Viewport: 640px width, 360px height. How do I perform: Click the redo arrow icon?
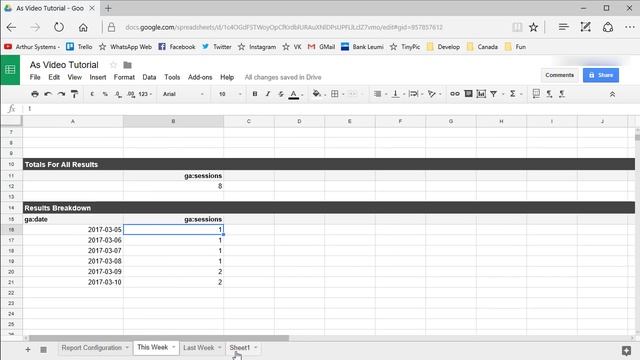click(x=61, y=94)
